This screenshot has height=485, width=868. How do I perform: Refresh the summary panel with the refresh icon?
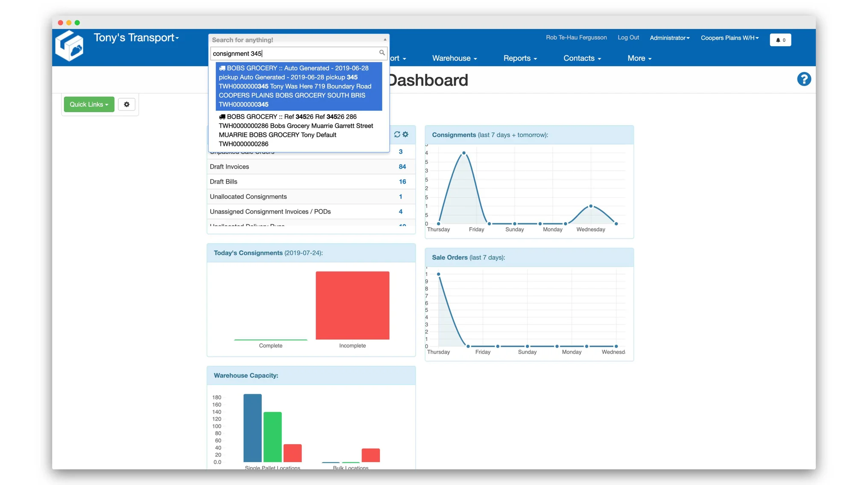397,134
